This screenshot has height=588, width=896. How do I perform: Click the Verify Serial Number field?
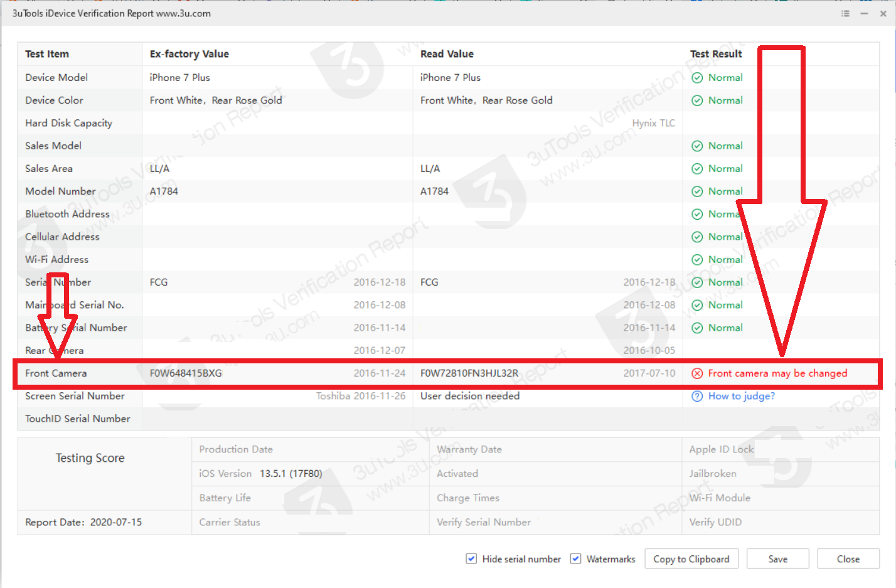(x=484, y=522)
